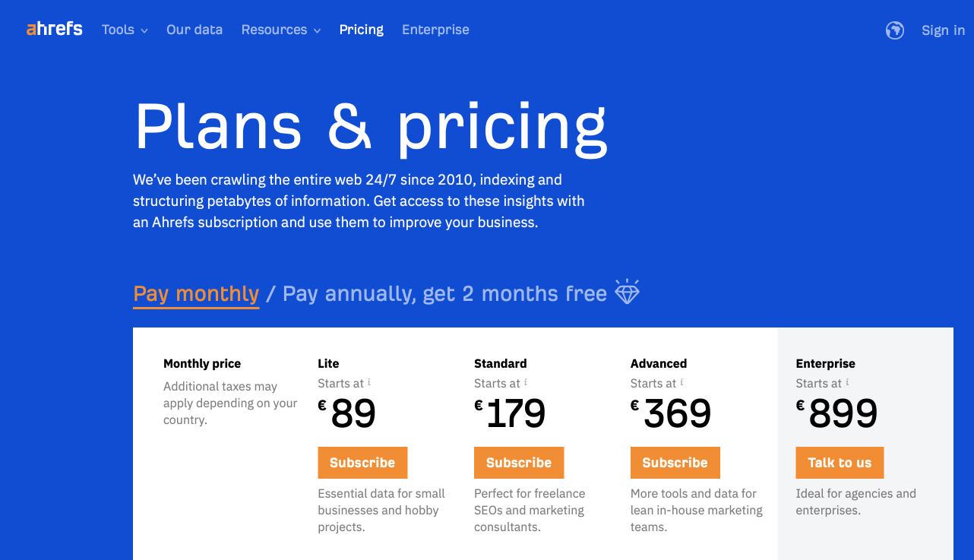Image resolution: width=974 pixels, height=560 pixels.
Task: Open the Enterprise nav link
Action: coord(435,30)
